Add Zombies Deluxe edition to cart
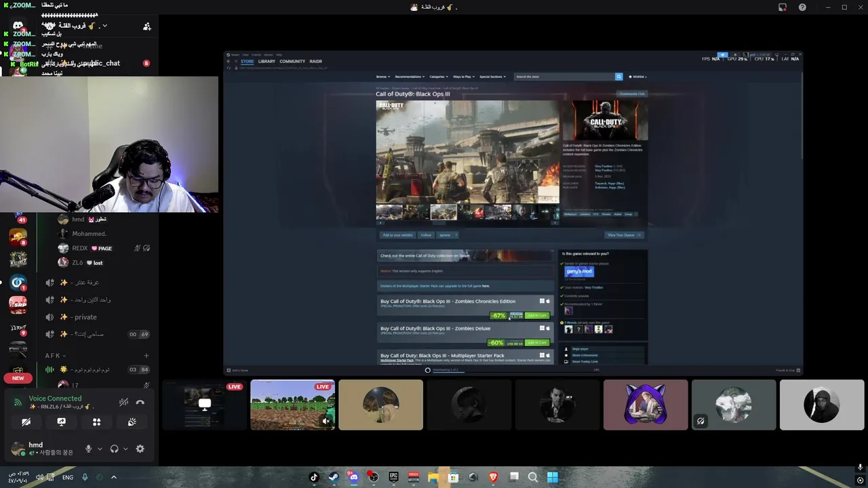Viewport: 868px width, 488px height. coord(536,343)
